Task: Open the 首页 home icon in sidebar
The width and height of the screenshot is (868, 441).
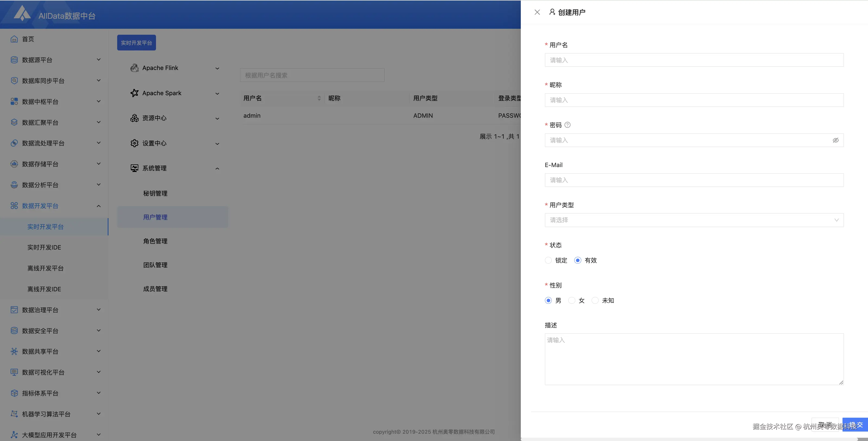Action: (14, 39)
